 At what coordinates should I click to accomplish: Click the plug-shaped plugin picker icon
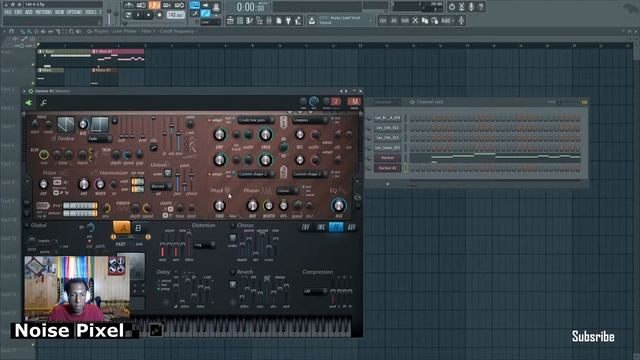(289, 20)
